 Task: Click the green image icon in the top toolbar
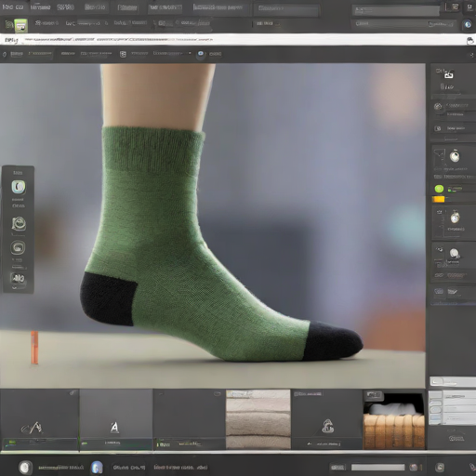[x=20, y=26]
